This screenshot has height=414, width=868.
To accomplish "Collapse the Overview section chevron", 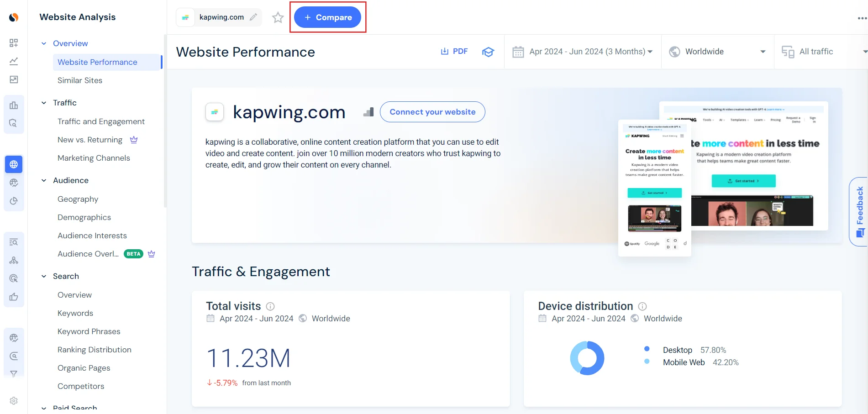I will (44, 43).
